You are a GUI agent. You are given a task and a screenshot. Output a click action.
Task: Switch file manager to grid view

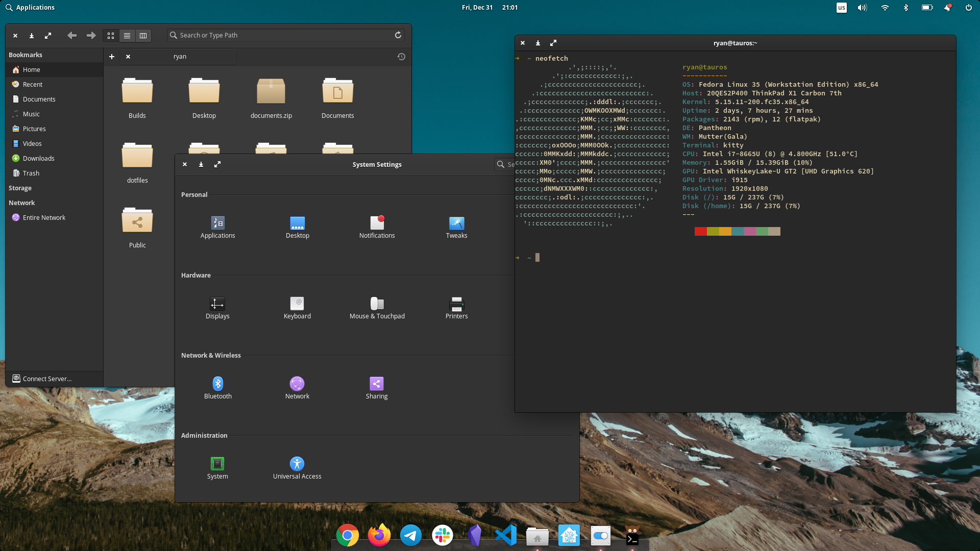tap(111, 35)
